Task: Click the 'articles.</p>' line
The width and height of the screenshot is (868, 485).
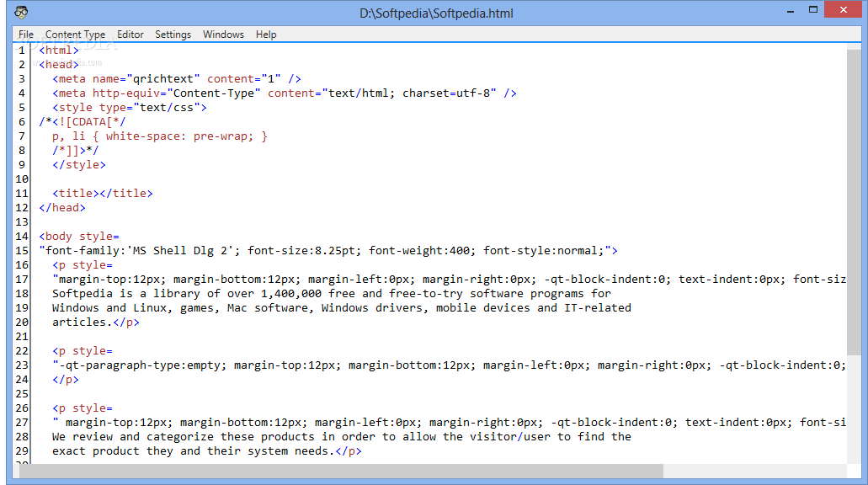Action: coord(96,322)
